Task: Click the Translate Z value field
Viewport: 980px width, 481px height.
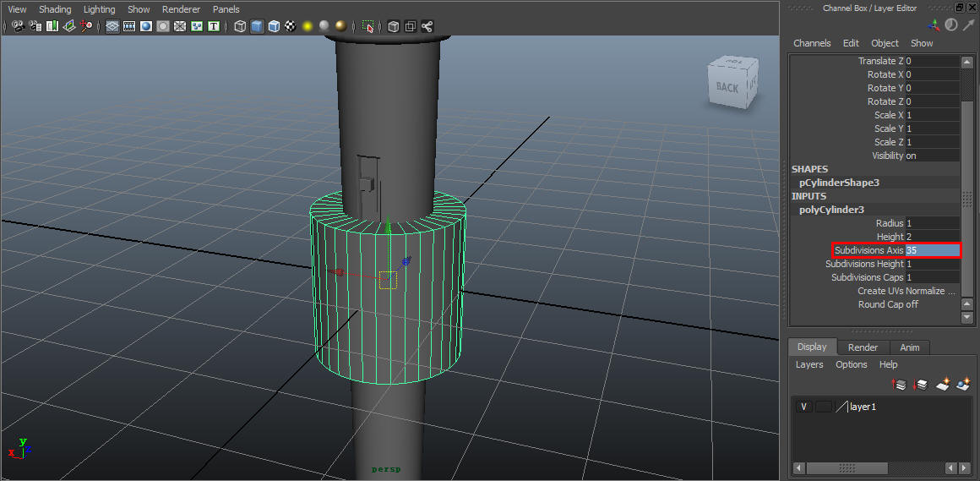Action: [932, 61]
